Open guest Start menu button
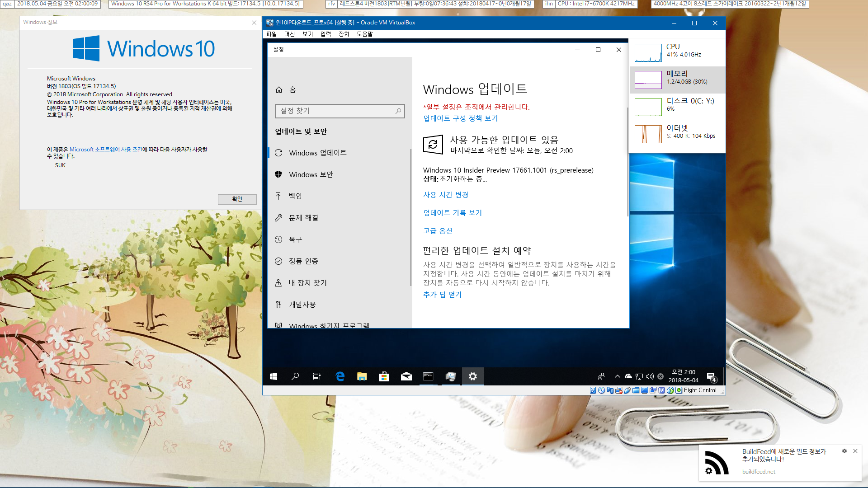868x488 pixels. click(274, 376)
